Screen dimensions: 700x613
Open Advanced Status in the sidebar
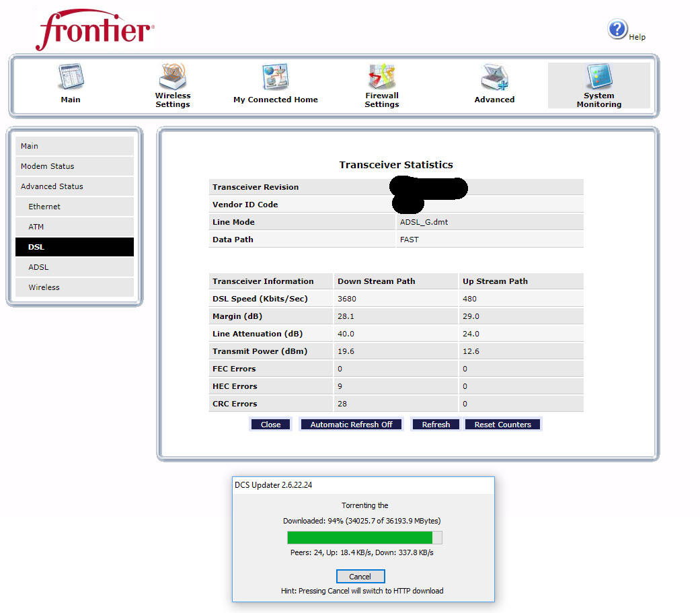coord(75,186)
